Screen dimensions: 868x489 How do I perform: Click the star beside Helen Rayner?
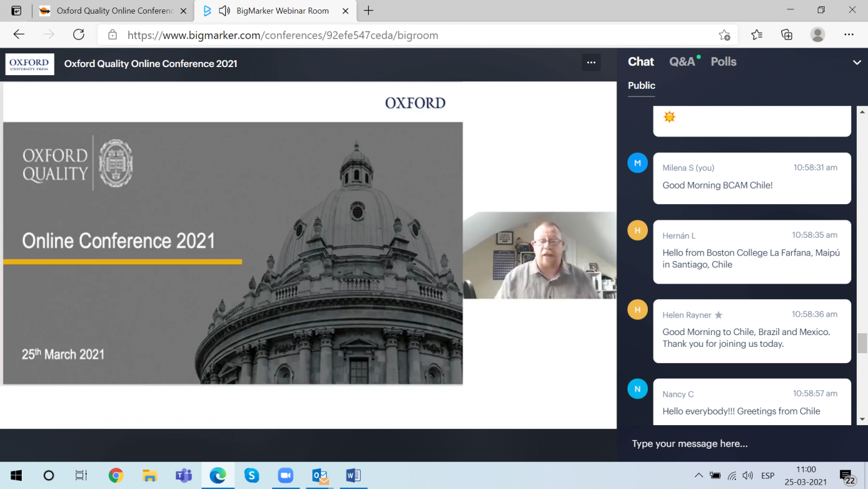click(719, 315)
